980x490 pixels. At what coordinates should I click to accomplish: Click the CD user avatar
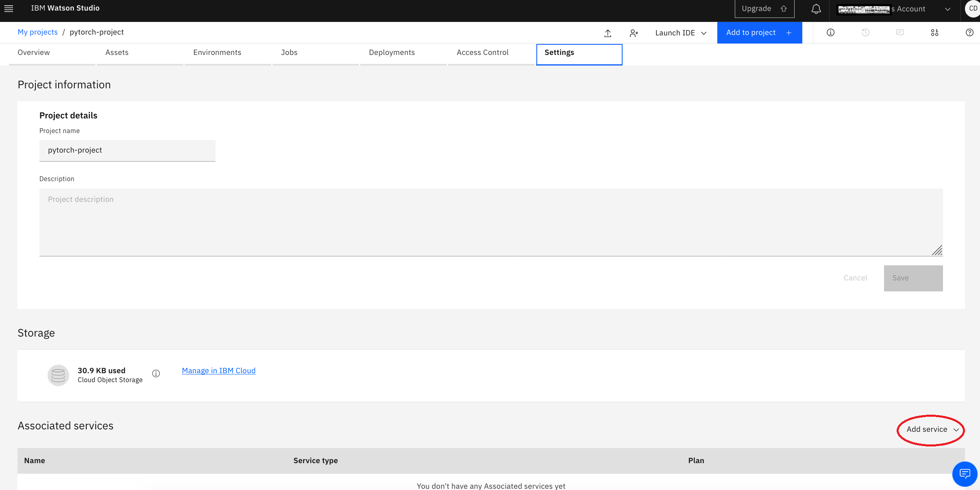click(x=973, y=9)
